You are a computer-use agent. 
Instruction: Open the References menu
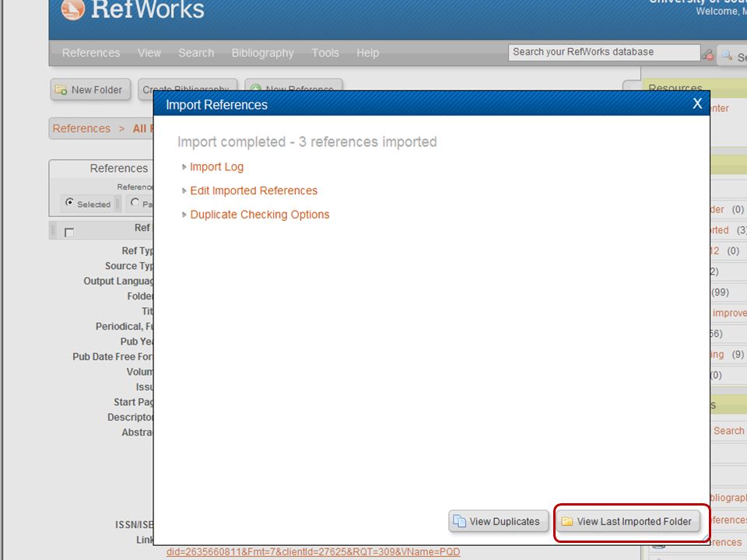pos(91,53)
